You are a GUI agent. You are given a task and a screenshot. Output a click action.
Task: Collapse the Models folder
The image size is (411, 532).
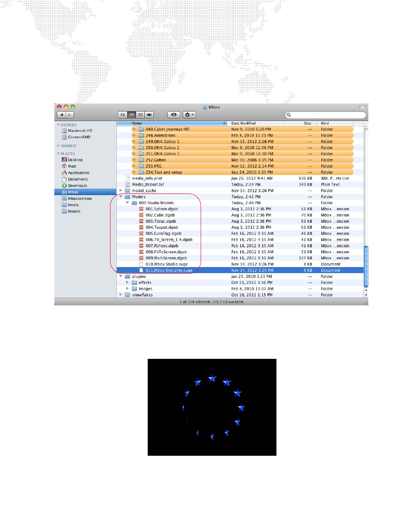click(x=121, y=196)
